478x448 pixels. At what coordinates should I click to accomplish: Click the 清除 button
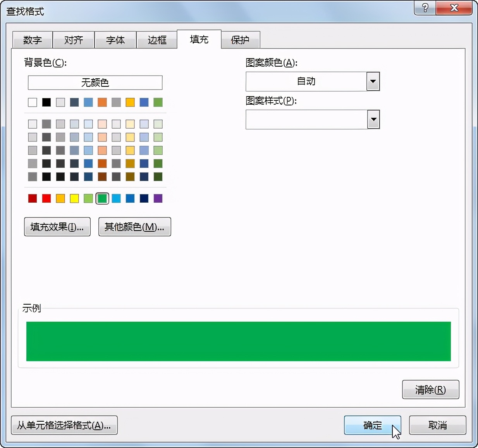pyautogui.click(x=430, y=389)
